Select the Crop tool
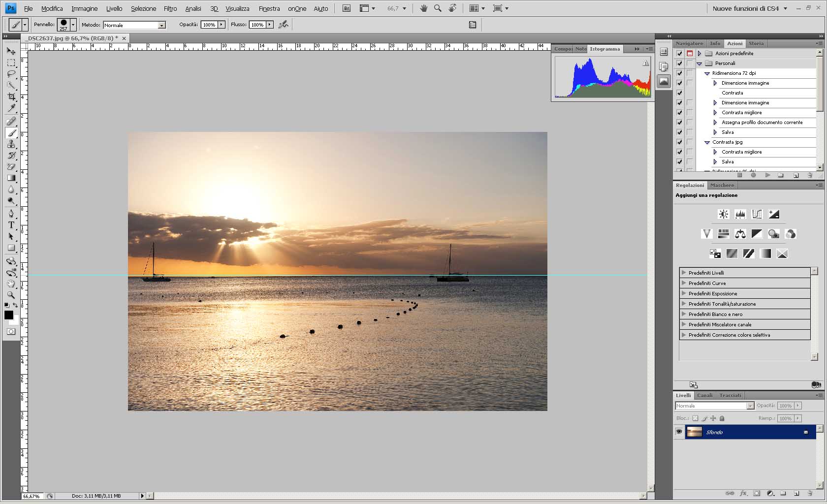This screenshot has height=504, width=827. point(11,96)
